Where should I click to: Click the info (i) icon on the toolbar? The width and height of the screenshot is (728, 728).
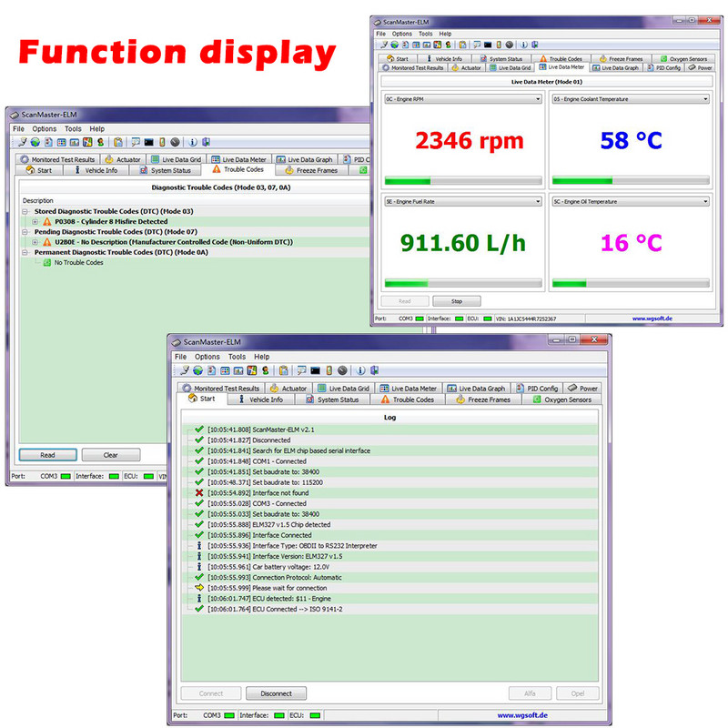coord(359,370)
